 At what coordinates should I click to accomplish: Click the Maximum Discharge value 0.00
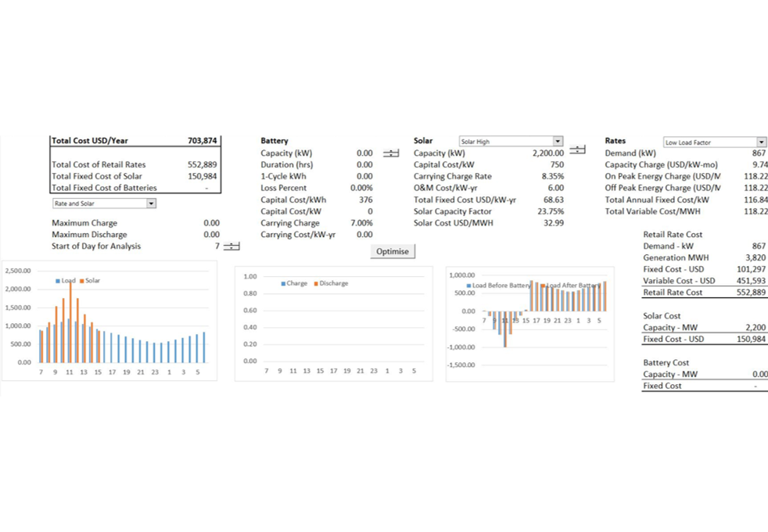(212, 235)
